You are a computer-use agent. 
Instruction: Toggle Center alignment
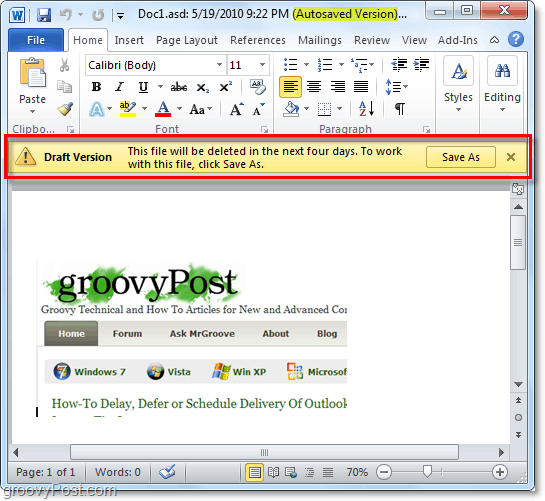pos(314,87)
